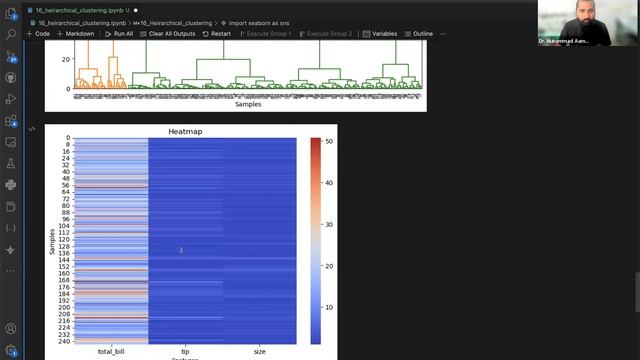640x360 pixels.
Task: Click the dendrogram Samples axis label
Action: click(248, 104)
